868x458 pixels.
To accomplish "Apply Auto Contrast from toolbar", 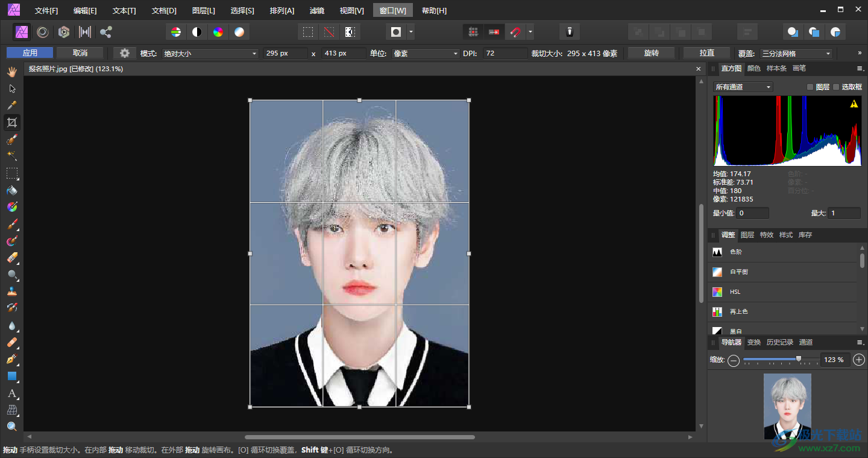I will pyautogui.click(x=197, y=32).
